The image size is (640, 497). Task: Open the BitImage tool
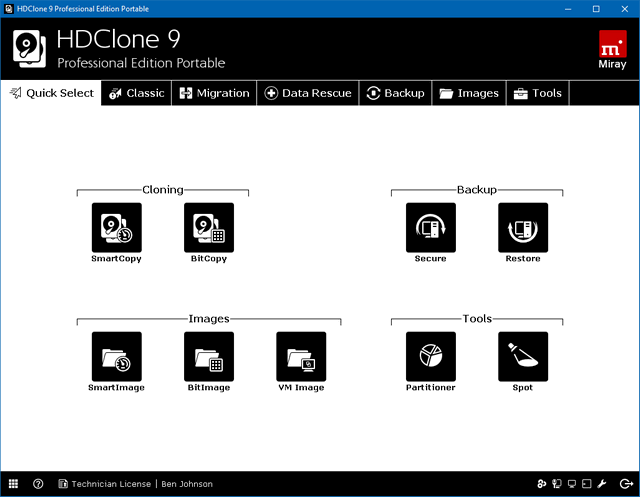tap(209, 357)
